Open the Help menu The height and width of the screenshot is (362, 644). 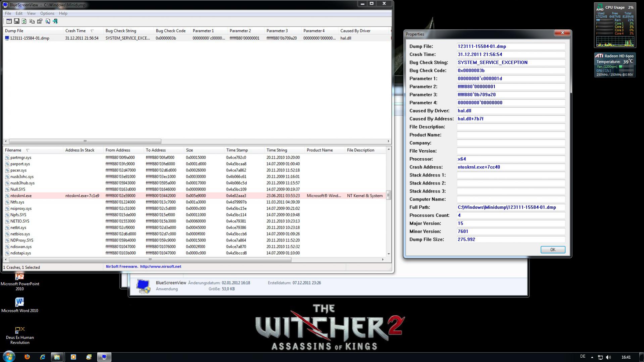(x=63, y=13)
